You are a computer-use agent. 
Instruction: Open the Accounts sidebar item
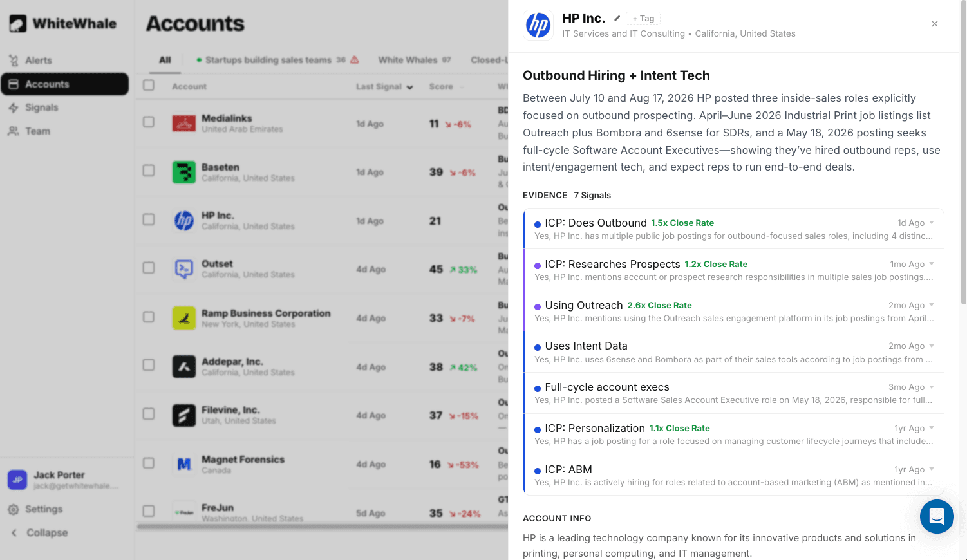pos(64,84)
